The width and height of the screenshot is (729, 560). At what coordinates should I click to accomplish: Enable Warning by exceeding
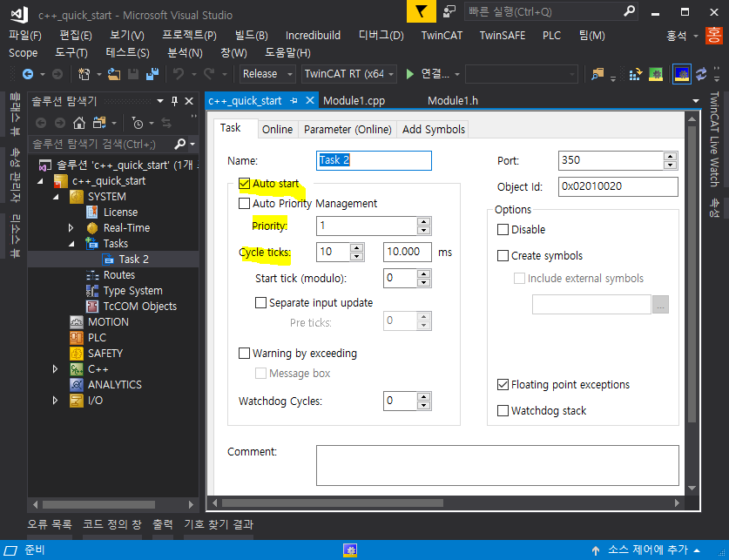click(244, 354)
